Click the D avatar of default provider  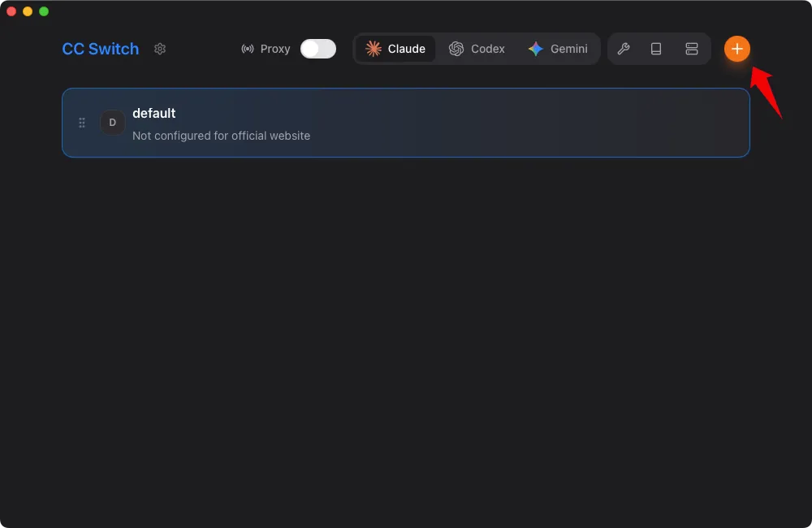[x=112, y=123]
